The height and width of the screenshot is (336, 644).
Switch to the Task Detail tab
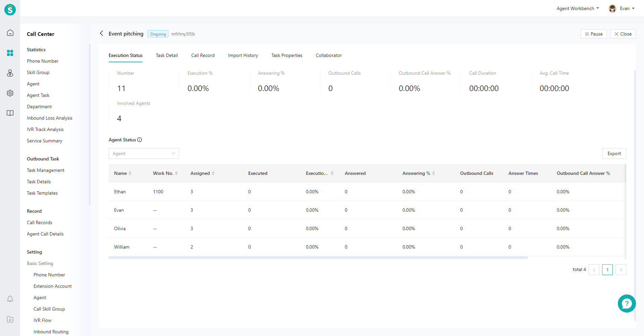point(167,55)
